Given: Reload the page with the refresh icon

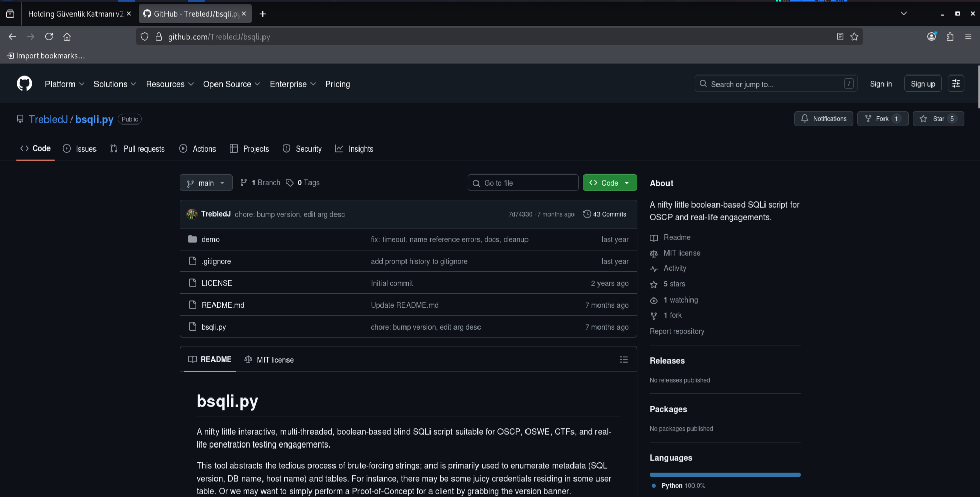Looking at the screenshot, I should coord(49,37).
